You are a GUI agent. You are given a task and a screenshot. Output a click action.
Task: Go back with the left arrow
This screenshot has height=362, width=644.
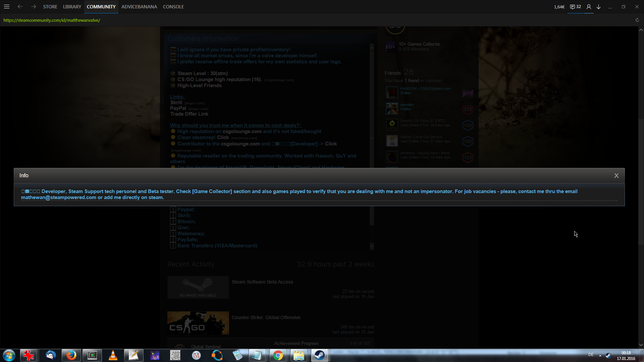[20, 7]
